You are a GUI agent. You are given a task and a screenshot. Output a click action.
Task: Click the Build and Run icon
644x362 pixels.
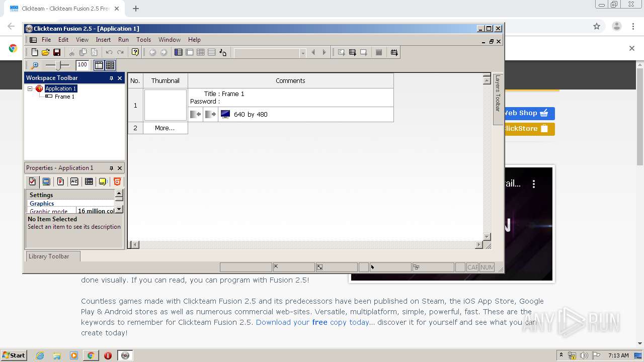click(x=394, y=52)
